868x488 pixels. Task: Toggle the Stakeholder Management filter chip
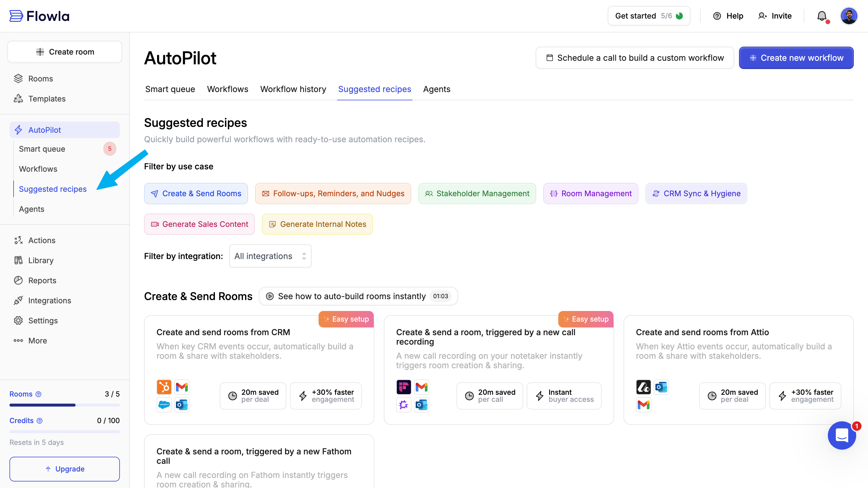[477, 194]
